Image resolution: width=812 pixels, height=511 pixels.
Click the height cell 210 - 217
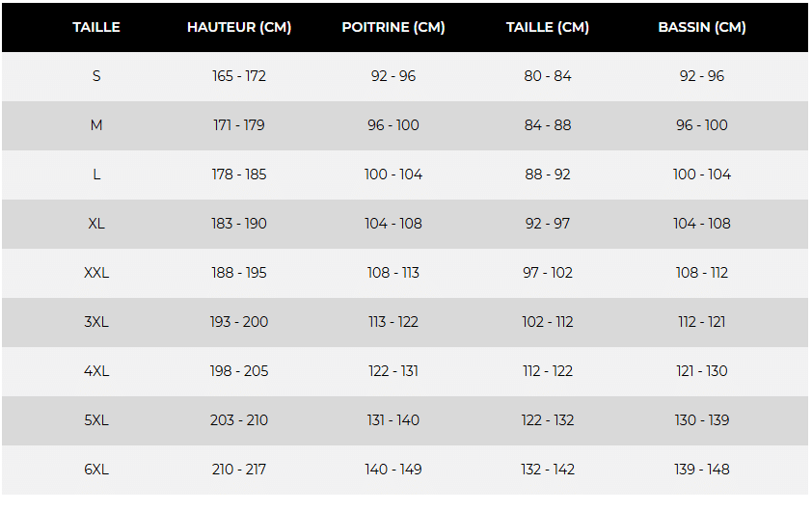coord(239,470)
